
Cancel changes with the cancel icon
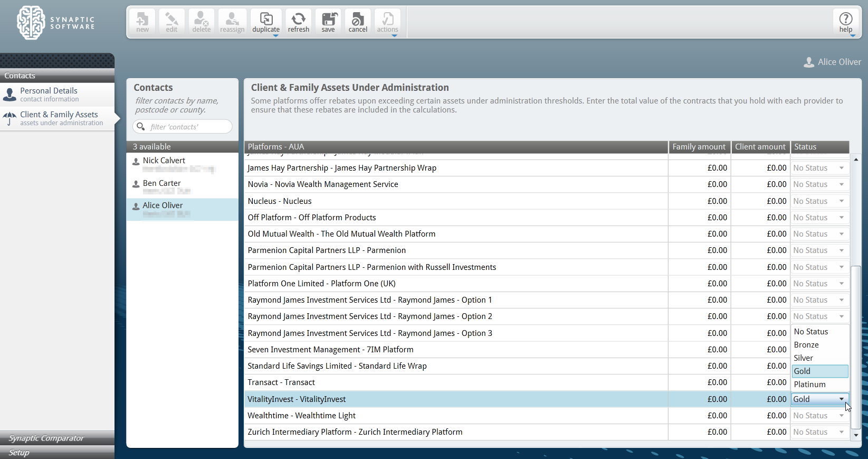tap(358, 22)
